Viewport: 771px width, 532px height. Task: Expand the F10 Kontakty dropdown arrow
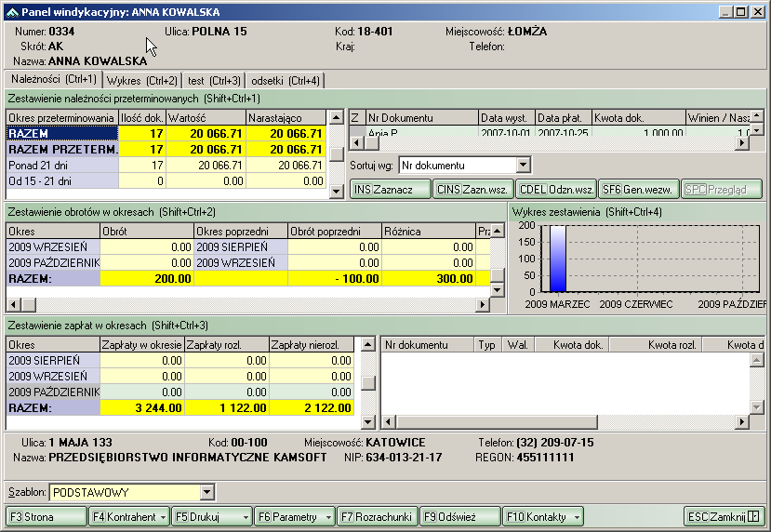pos(578,516)
